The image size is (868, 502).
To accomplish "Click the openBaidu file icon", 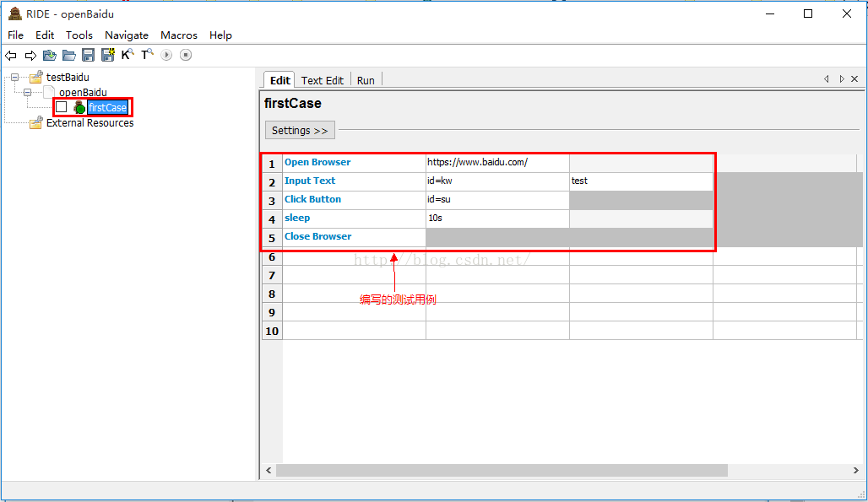I will 50,92.
